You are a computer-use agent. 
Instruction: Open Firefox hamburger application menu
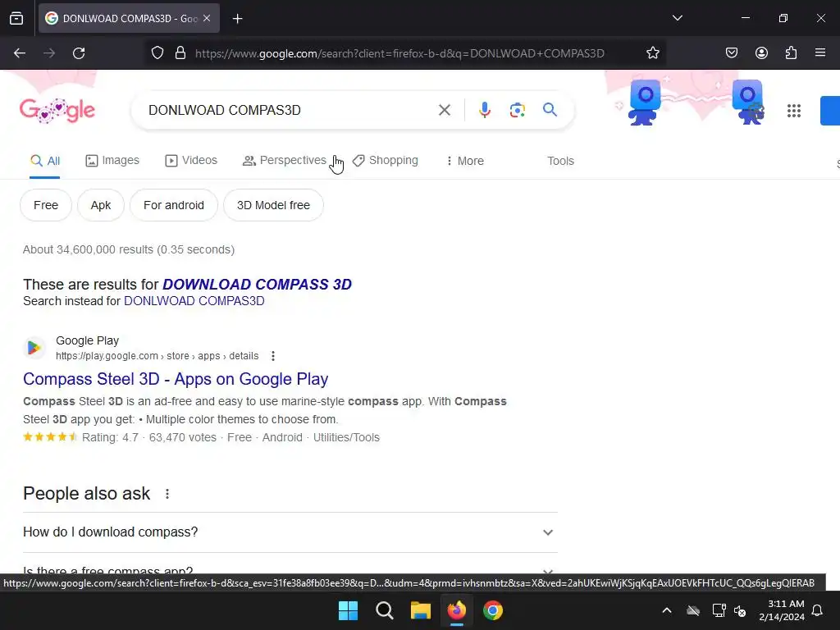(x=820, y=53)
